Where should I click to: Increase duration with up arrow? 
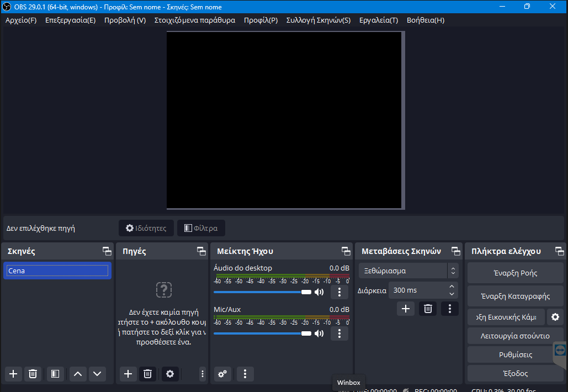(452, 287)
